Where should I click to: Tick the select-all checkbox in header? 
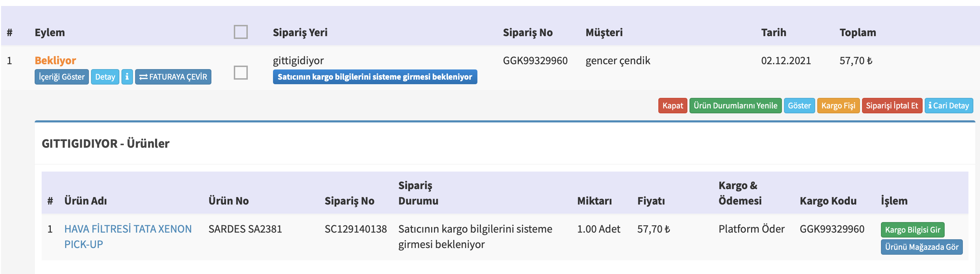point(240,32)
